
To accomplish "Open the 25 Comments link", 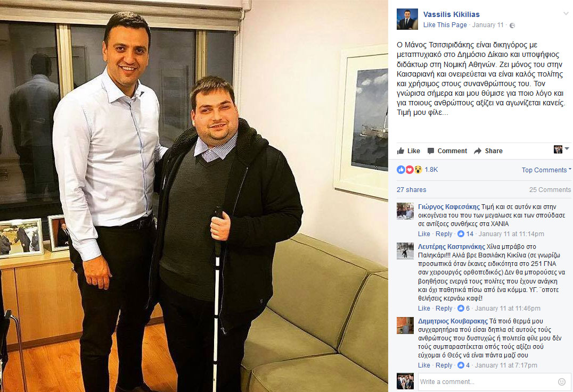I will click(x=550, y=190).
